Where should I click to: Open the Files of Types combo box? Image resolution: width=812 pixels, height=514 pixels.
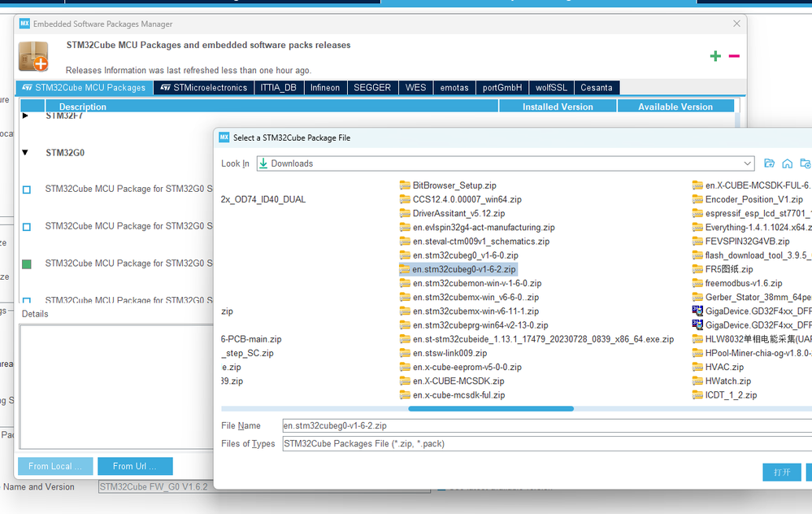point(547,443)
